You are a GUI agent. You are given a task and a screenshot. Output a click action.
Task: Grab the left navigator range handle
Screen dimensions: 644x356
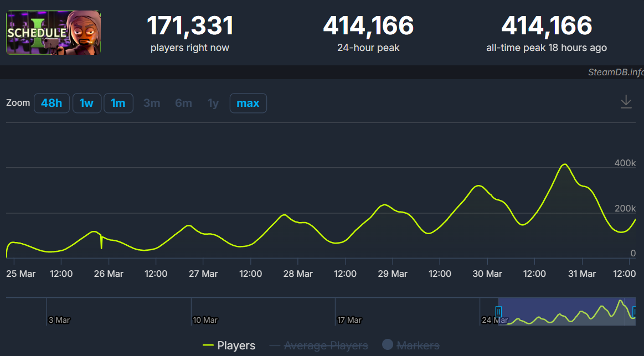point(498,312)
